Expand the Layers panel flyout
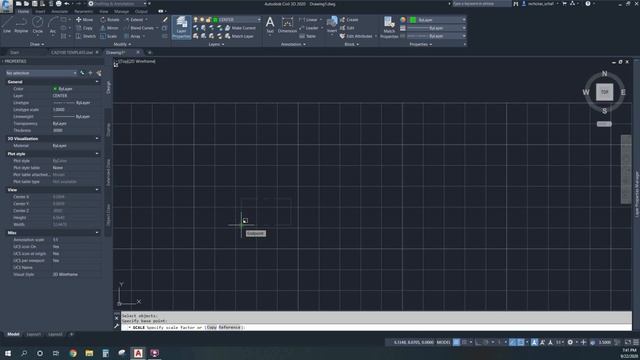The height and width of the screenshot is (360, 640). [x=216, y=44]
